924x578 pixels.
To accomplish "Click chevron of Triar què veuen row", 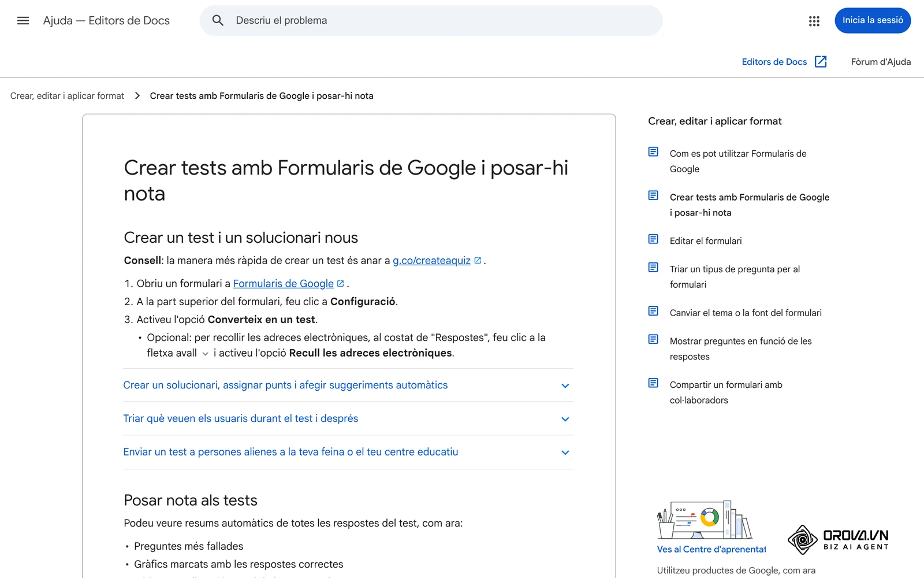I will pos(565,419).
